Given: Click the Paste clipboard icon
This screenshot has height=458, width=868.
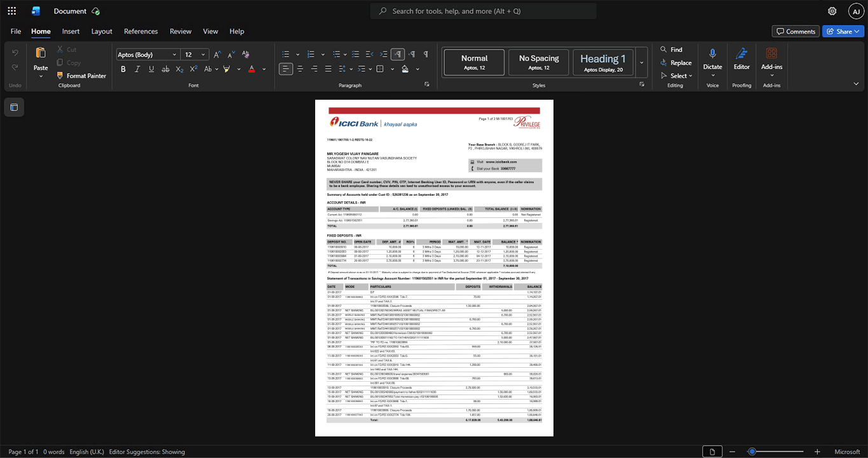Looking at the screenshot, I should 41,53.
